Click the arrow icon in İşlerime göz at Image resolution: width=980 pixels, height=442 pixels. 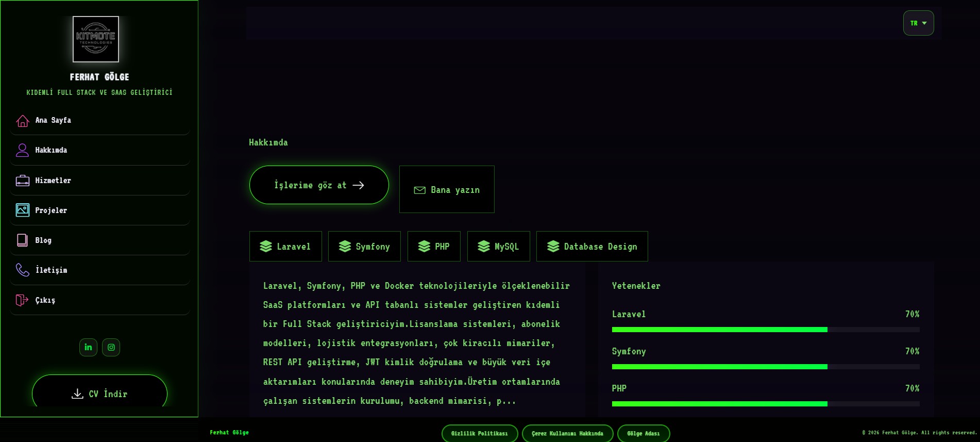(x=359, y=185)
